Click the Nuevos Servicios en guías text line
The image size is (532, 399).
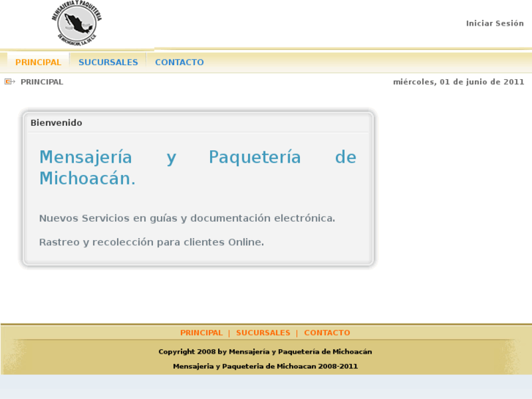187,218
